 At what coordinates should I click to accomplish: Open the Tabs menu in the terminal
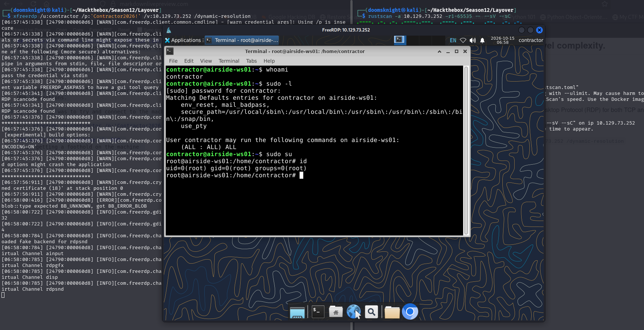pos(251,61)
